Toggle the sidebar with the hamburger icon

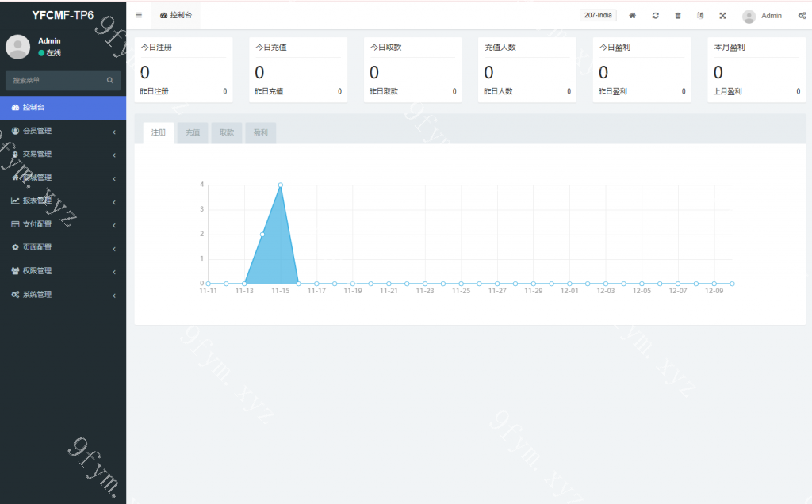(138, 15)
